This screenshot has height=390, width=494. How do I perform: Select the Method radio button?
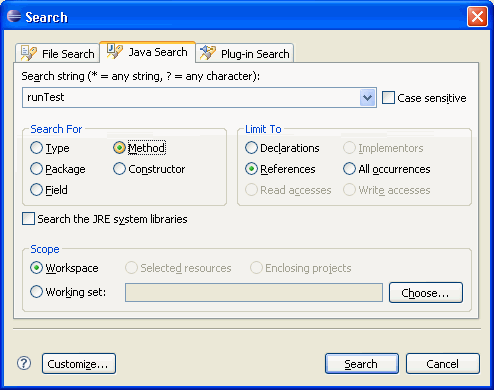(139, 148)
